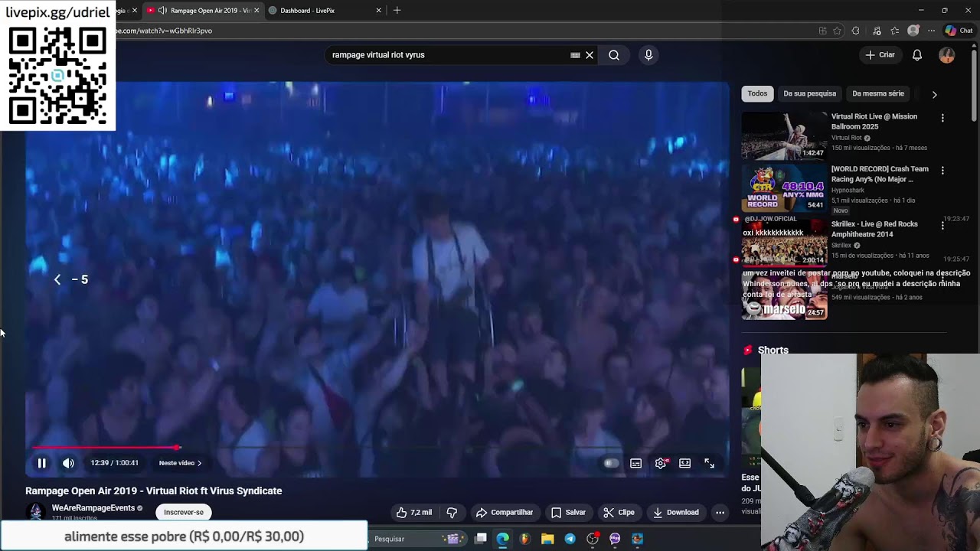
Task: Open WeAreRampageEvents channel link
Action: click(93, 508)
